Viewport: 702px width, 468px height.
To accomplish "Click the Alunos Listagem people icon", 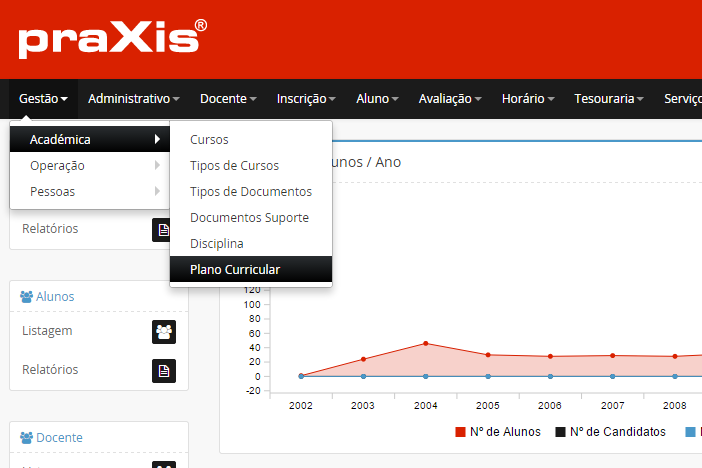I will pos(164,331).
